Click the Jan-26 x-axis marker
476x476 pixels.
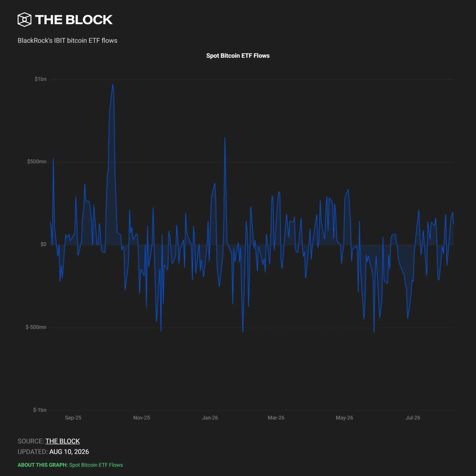tap(210, 418)
